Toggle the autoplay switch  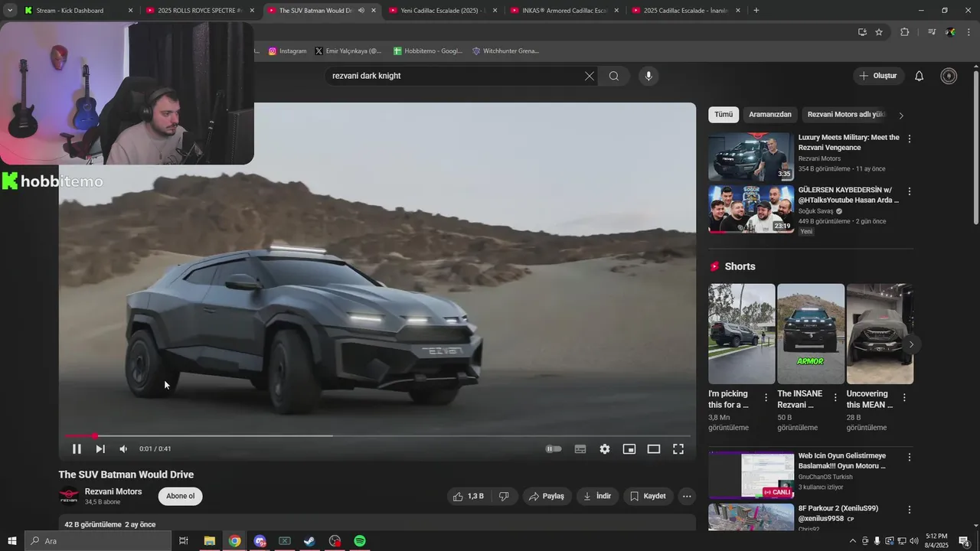554,449
